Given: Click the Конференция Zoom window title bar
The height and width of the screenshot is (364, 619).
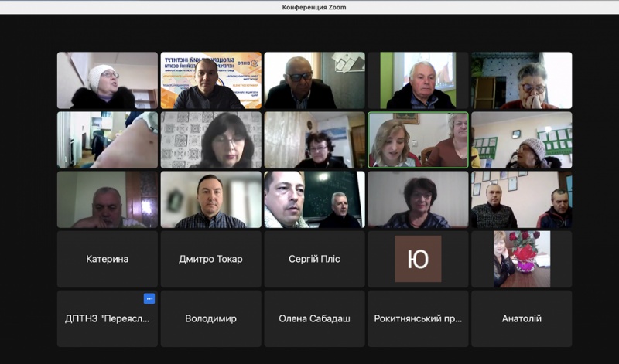Looking at the screenshot, I should pyautogui.click(x=309, y=7).
